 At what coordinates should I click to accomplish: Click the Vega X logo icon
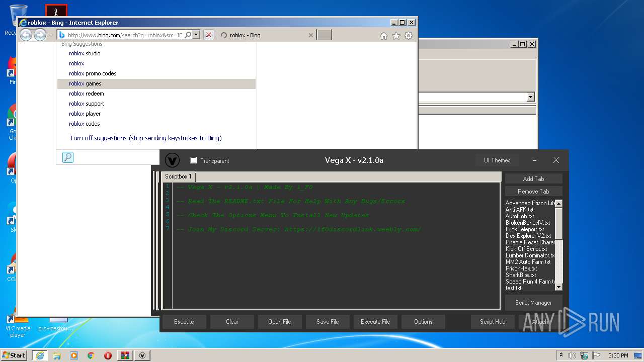(172, 160)
